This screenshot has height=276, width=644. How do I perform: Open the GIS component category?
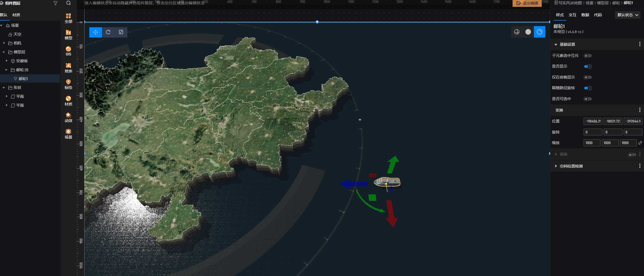(x=68, y=51)
